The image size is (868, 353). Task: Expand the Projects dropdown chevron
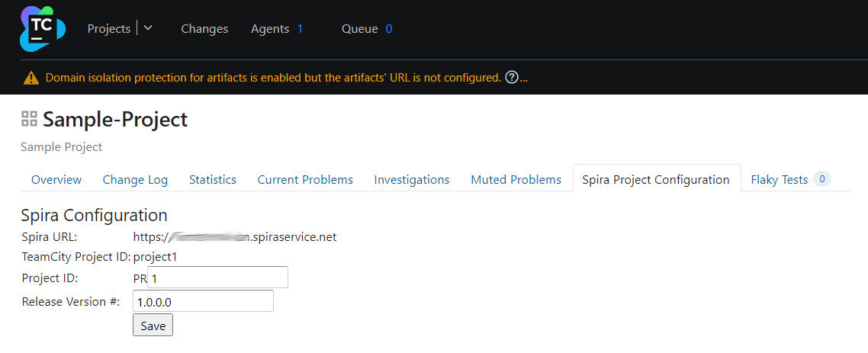[x=148, y=28]
